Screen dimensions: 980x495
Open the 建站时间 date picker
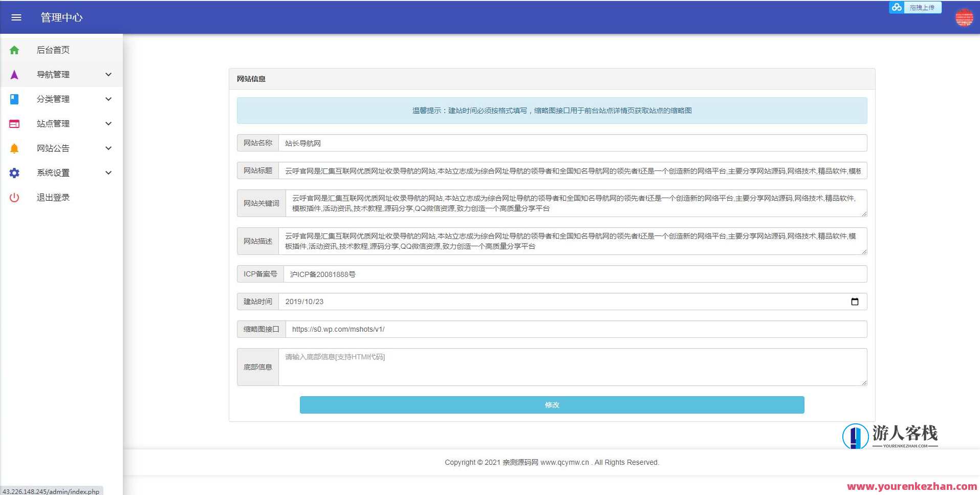(x=855, y=302)
